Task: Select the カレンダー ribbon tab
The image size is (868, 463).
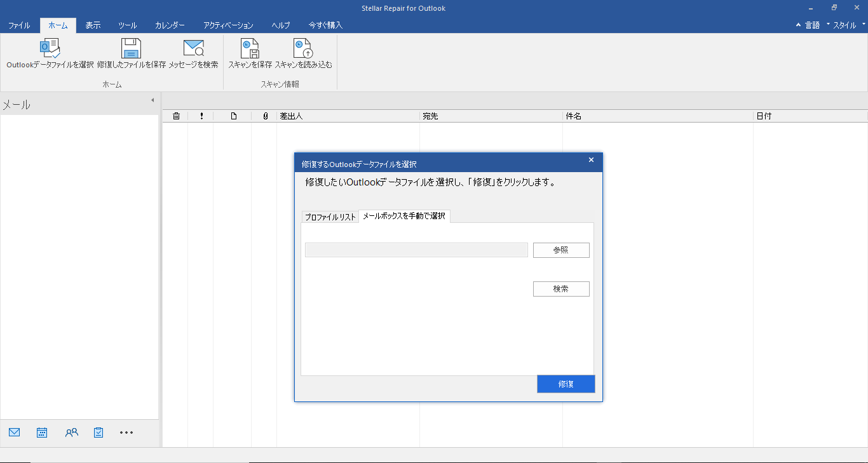Action: [170, 25]
